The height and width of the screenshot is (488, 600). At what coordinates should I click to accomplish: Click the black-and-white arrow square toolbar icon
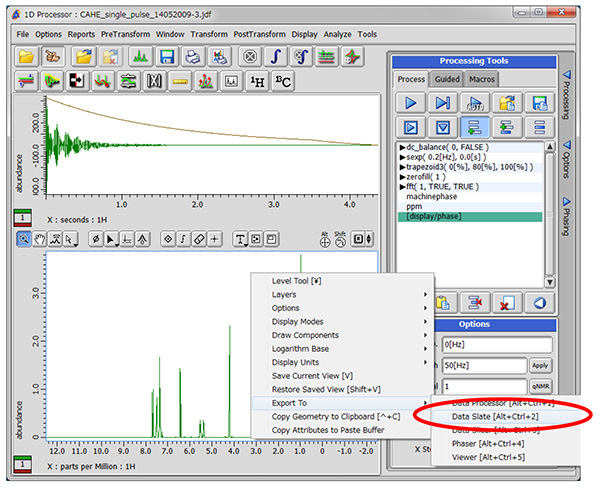coord(77,81)
